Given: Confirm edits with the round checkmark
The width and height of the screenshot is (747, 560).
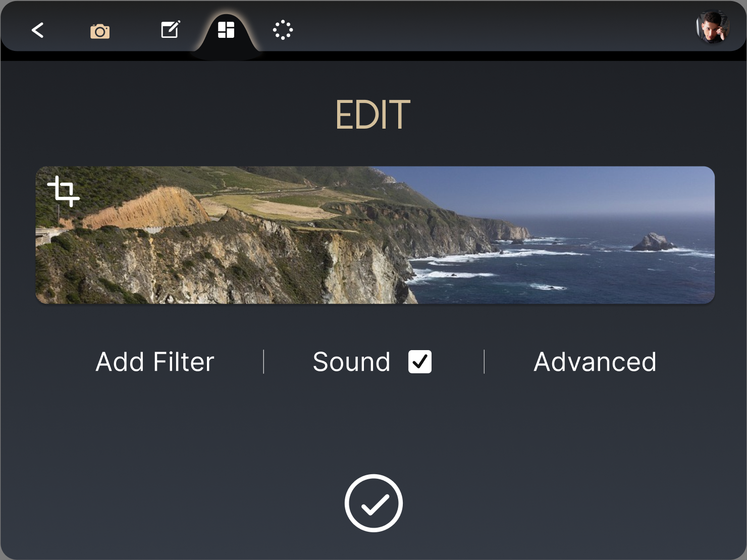Looking at the screenshot, I should pyautogui.click(x=373, y=503).
